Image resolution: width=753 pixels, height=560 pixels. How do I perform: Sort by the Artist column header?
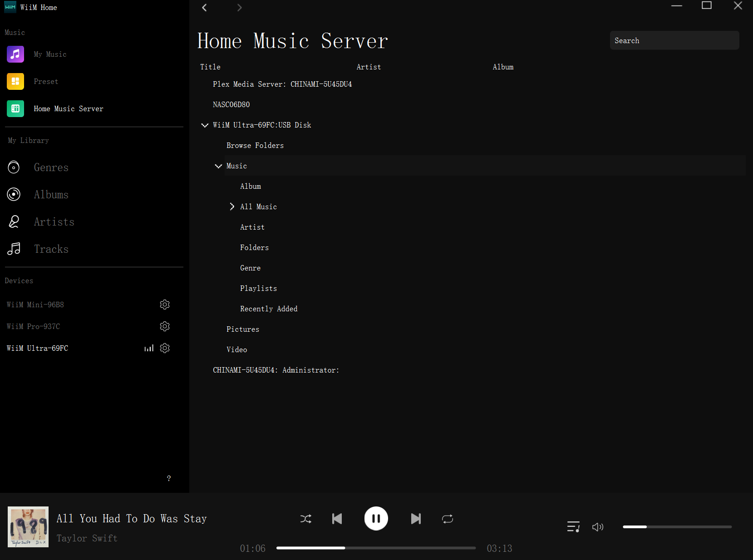tap(369, 67)
